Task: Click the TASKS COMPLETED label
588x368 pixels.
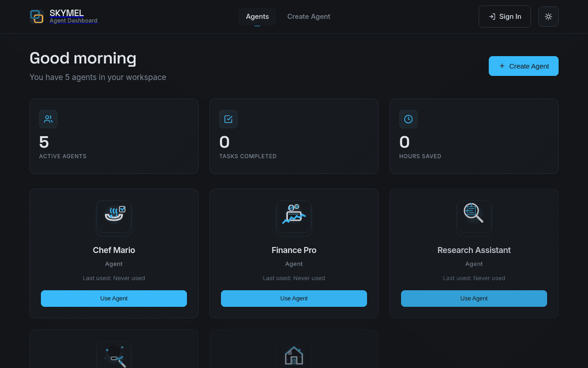Action: point(248,156)
